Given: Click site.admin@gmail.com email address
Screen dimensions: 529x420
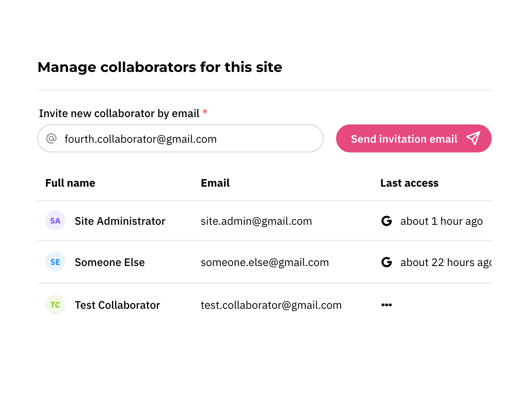Looking at the screenshot, I should (x=256, y=221).
